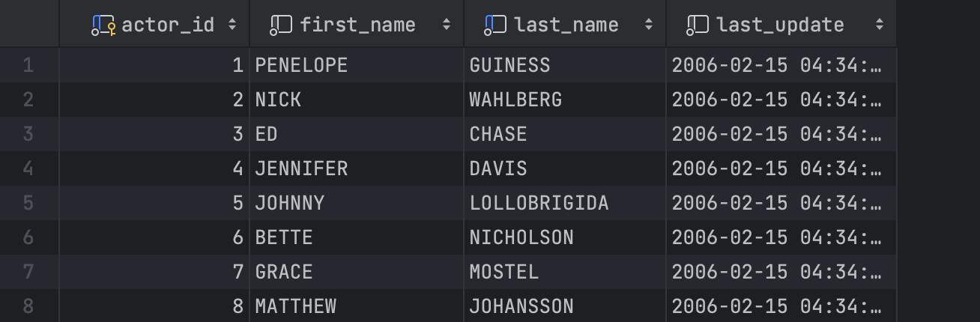Screen dimensions: 980x322
Task: Select row number 5 in the gutter
Action: click(x=28, y=203)
